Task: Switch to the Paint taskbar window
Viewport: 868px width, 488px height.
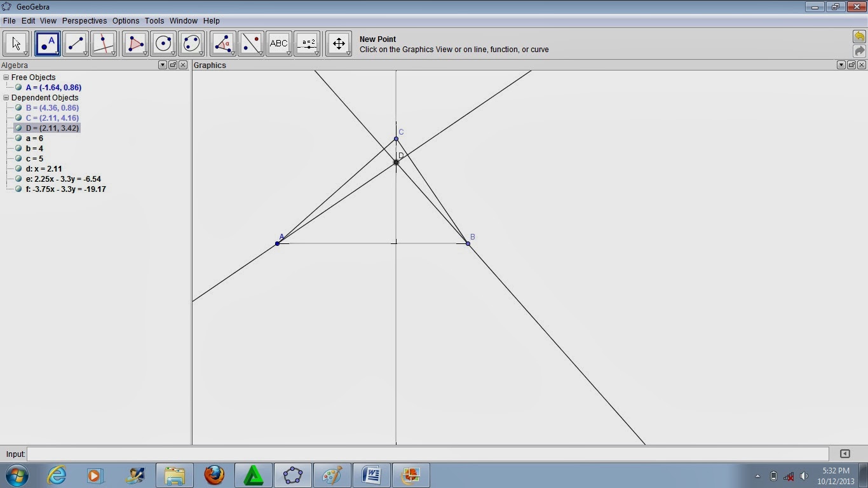Action: click(332, 475)
